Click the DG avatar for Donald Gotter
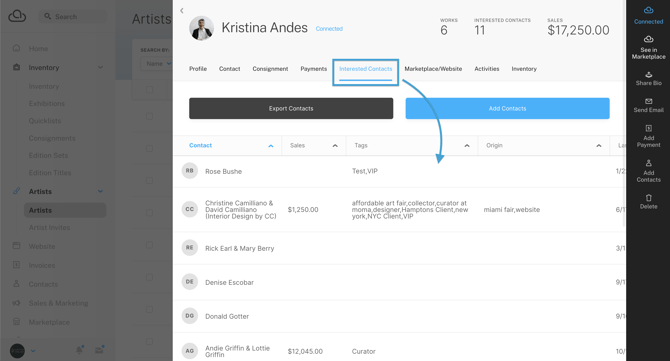The width and height of the screenshot is (670, 361). tap(189, 316)
